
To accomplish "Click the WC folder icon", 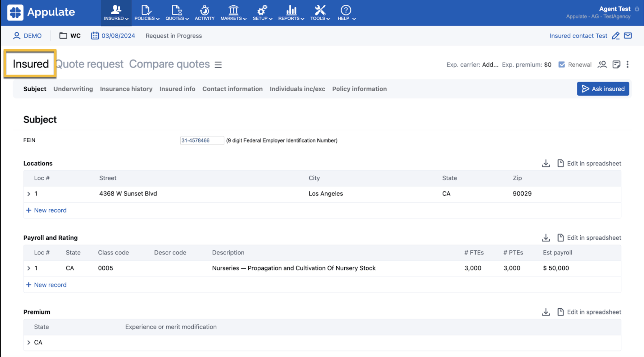I will [x=63, y=36].
